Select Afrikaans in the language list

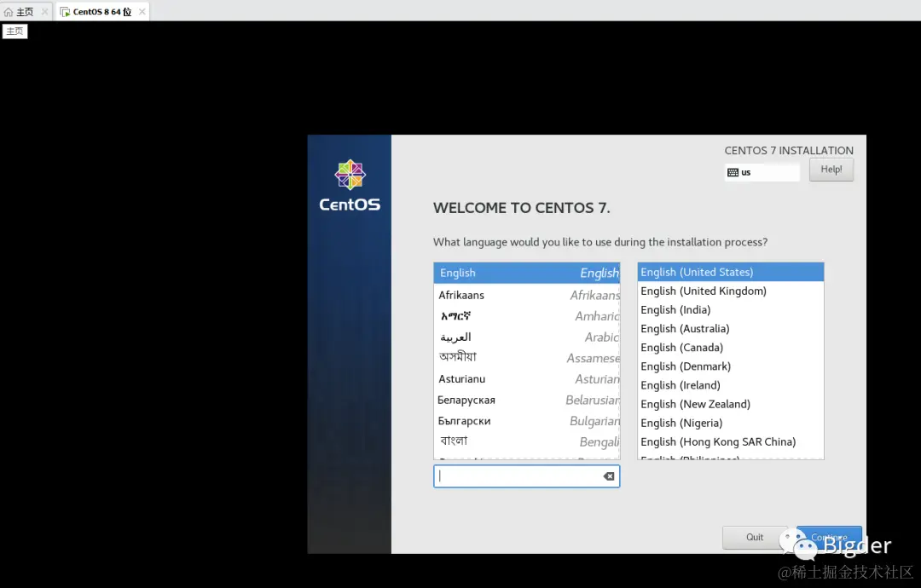[x=527, y=295]
